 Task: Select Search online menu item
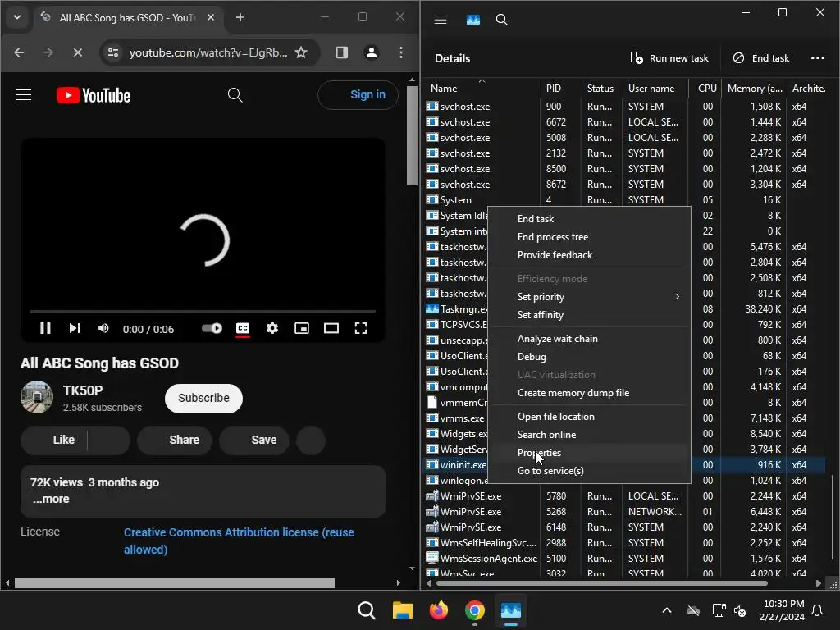click(547, 435)
